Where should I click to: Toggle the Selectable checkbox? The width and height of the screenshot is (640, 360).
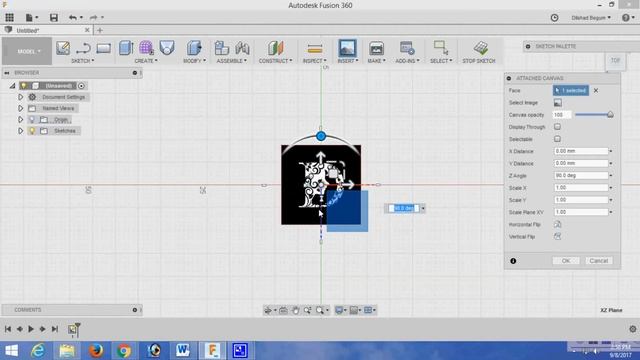click(558, 139)
